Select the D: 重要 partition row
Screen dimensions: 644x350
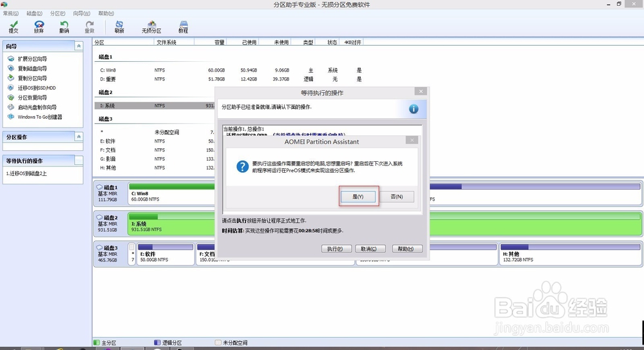click(230, 79)
